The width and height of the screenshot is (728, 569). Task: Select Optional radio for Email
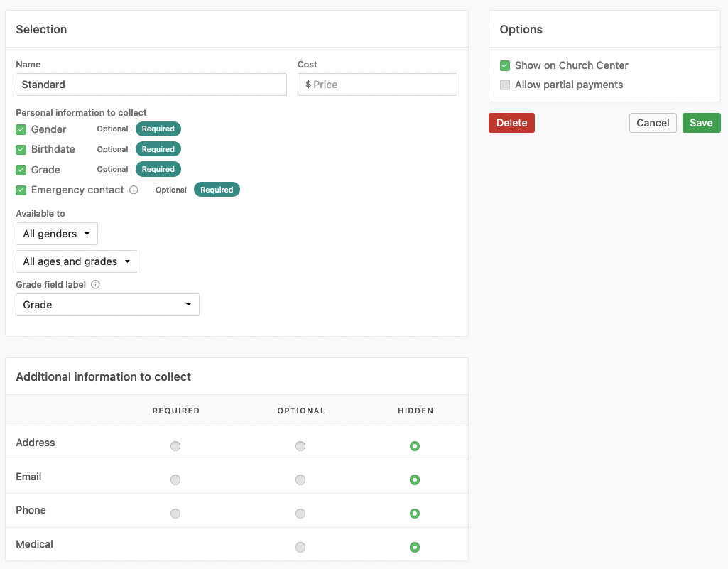[x=300, y=480]
